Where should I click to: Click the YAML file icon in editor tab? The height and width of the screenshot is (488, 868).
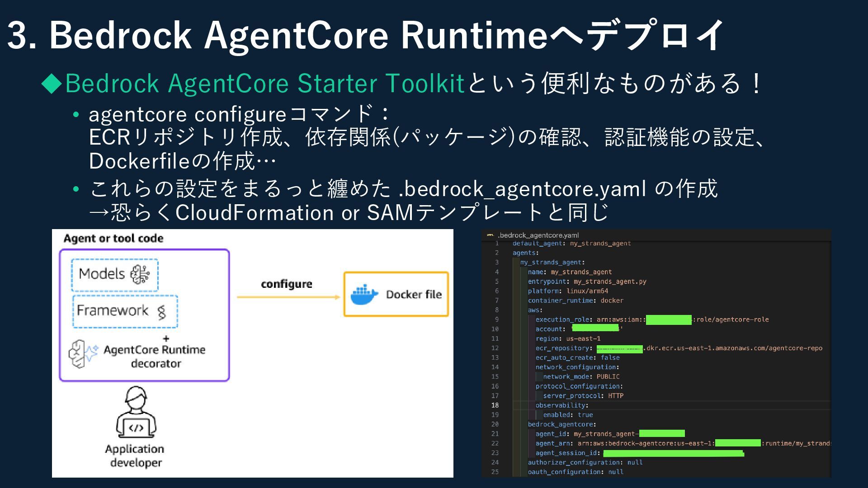tap(490, 235)
